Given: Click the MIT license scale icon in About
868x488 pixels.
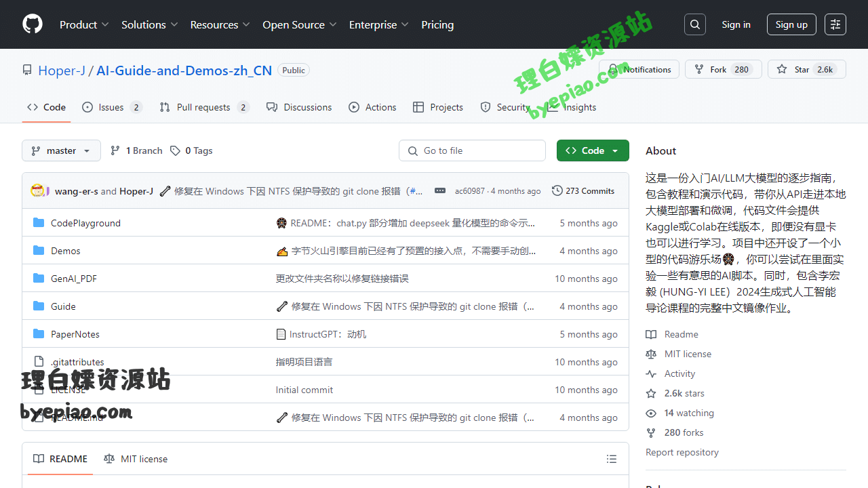Looking at the screenshot, I should click(651, 354).
